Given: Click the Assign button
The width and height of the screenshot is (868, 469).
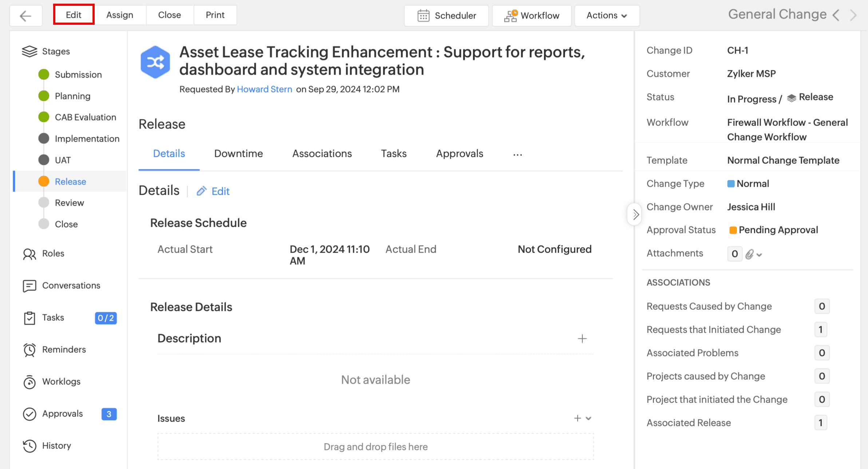Looking at the screenshot, I should click(x=119, y=15).
